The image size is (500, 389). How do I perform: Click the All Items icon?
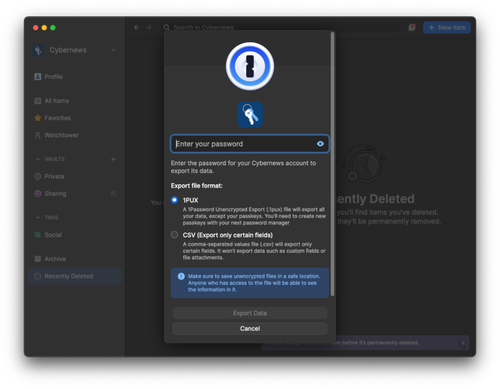click(38, 101)
